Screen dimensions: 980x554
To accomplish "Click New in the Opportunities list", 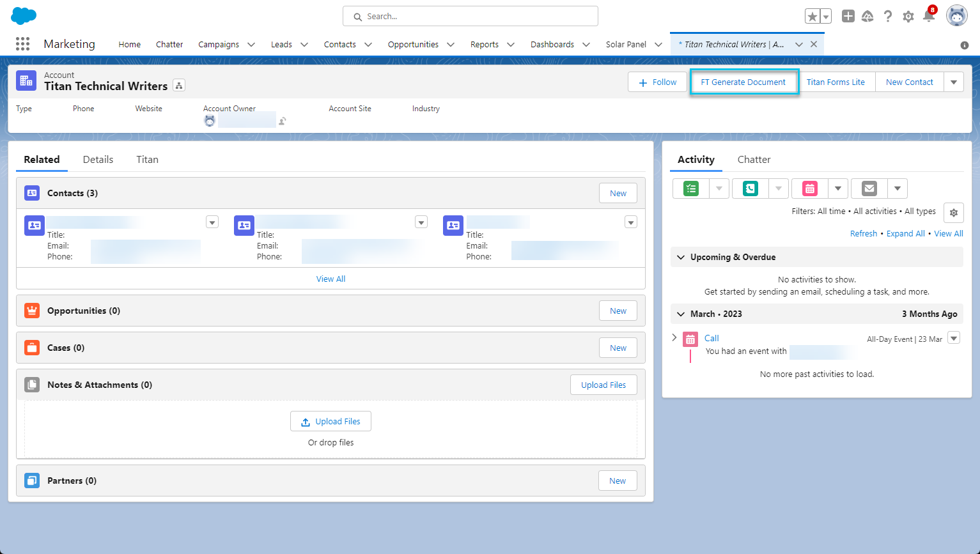I will point(618,311).
